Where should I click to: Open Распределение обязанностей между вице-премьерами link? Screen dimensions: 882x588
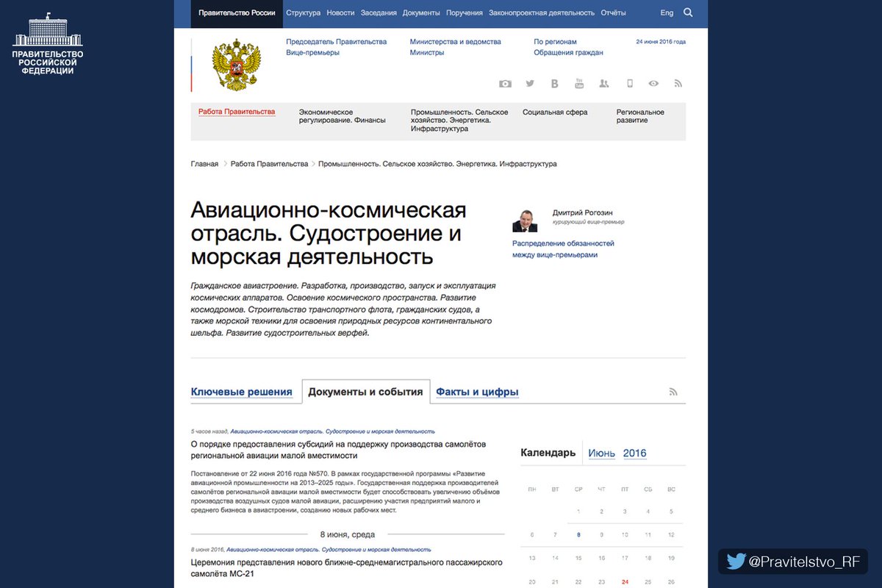[x=563, y=249]
